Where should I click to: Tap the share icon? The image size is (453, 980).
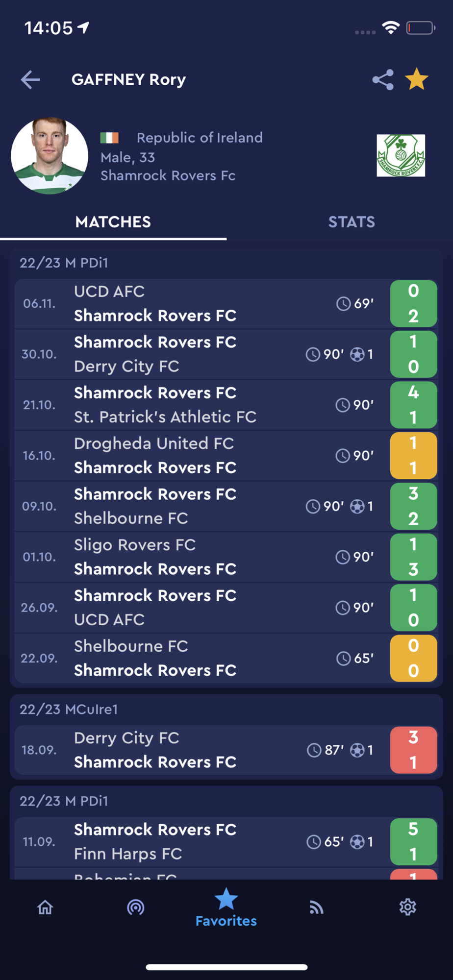pyautogui.click(x=383, y=79)
